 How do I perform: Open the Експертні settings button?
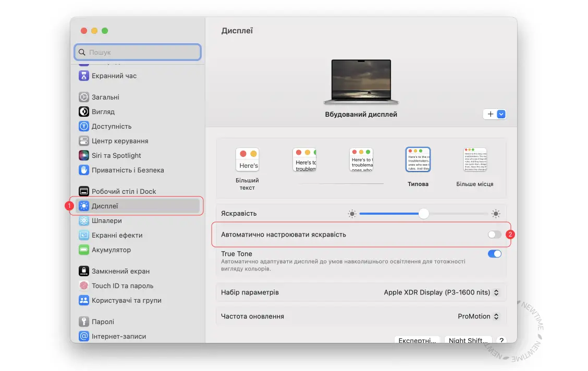[x=417, y=340]
